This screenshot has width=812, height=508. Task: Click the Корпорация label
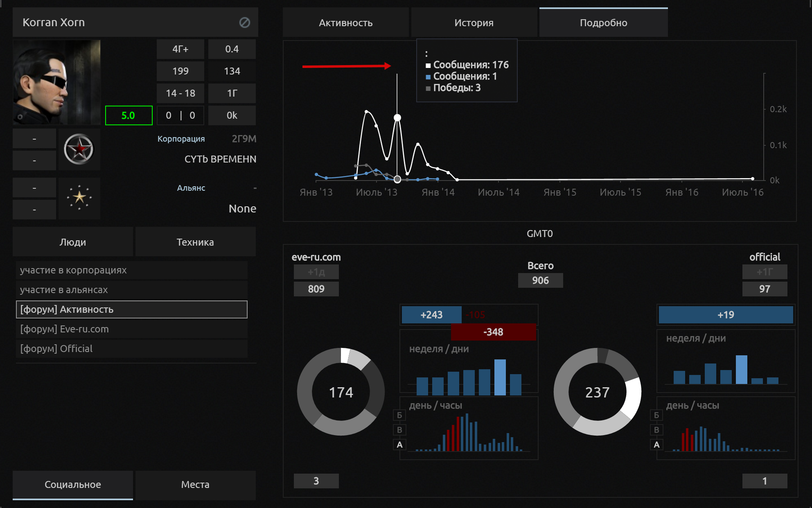coord(181,139)
